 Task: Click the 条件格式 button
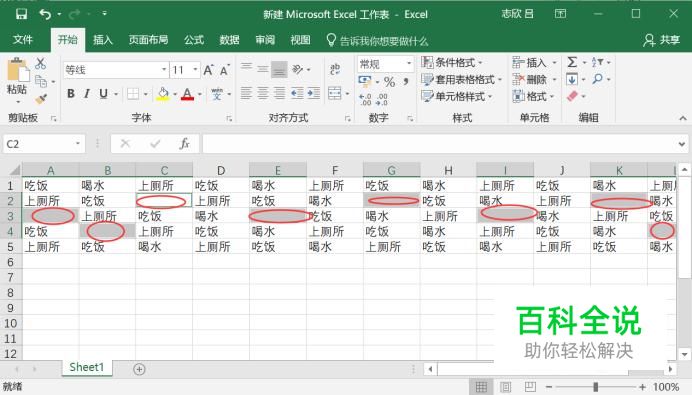tap(452, 62)
